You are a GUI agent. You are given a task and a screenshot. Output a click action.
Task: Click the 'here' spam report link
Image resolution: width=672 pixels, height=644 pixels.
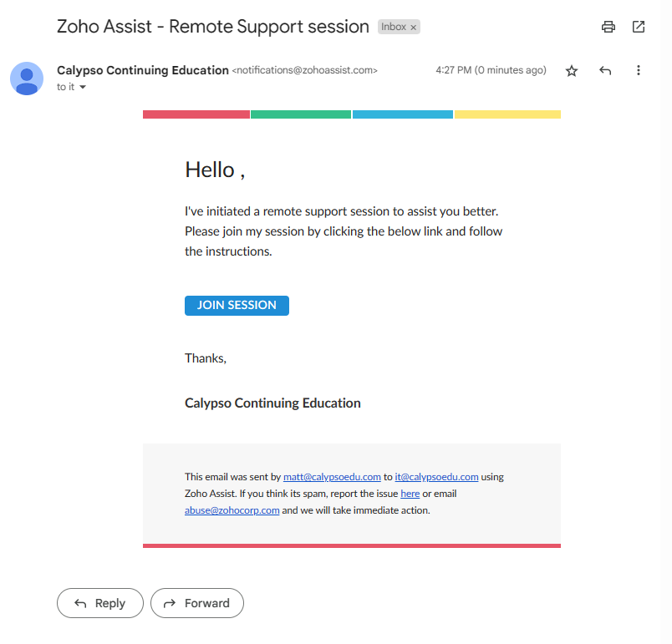coord(410,494)
